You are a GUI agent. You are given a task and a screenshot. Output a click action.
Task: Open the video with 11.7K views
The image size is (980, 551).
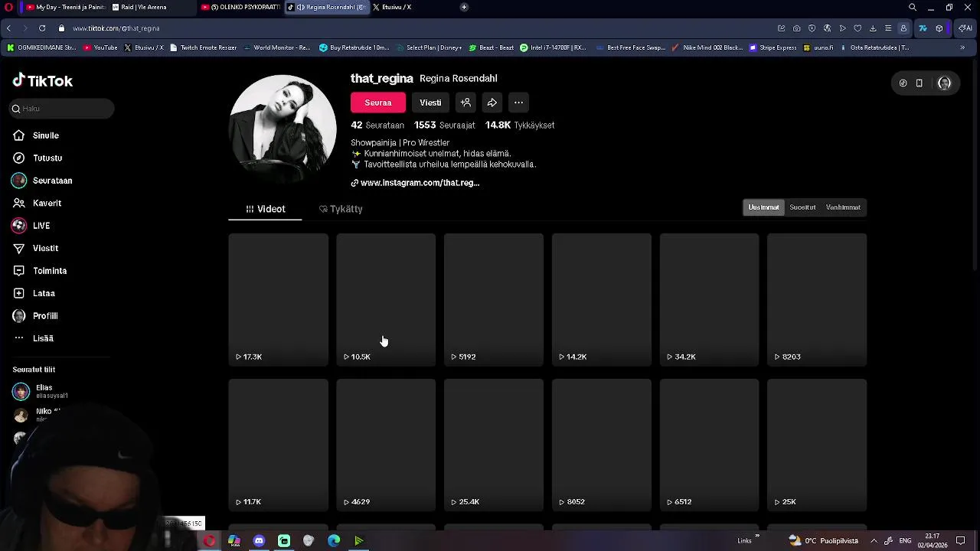pos(279,445)
